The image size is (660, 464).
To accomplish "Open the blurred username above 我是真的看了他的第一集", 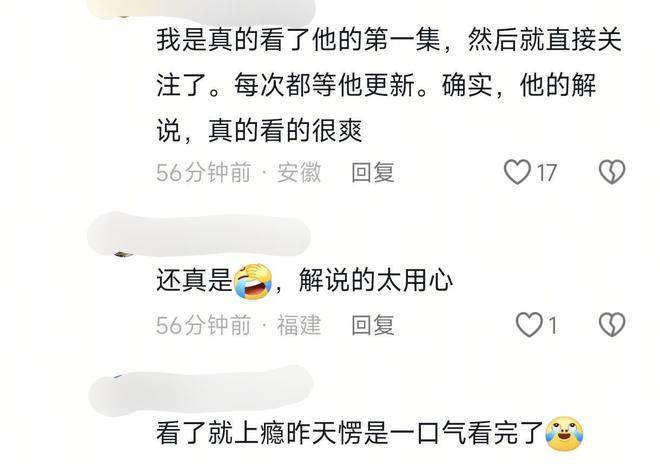I will pyautogui.click(x=201, y=11).
